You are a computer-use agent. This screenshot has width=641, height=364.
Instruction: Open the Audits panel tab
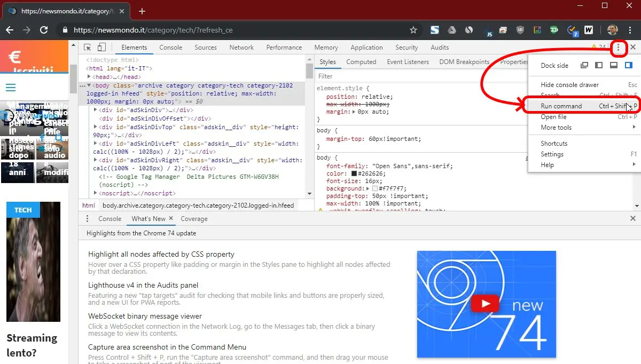tap(440, 48)
